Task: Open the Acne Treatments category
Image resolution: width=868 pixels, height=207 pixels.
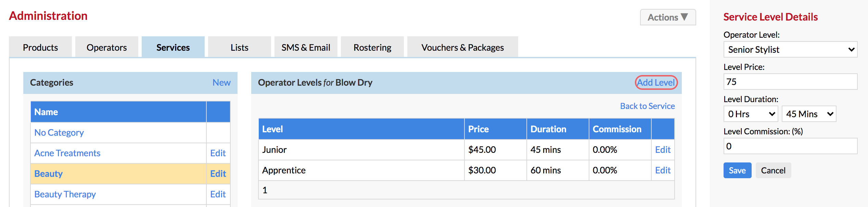Action: pyautogui.click(x=67, y=153)
